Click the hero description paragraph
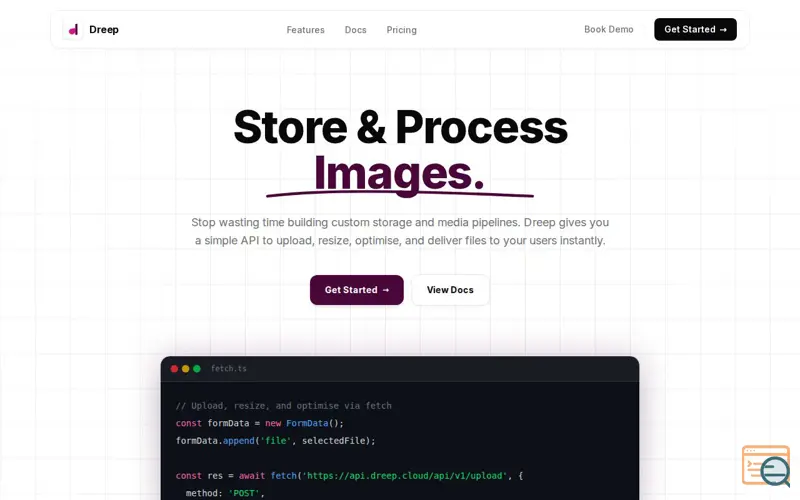Image resolution: width=800 pixels, height=500 pixels. coord(400,231)
